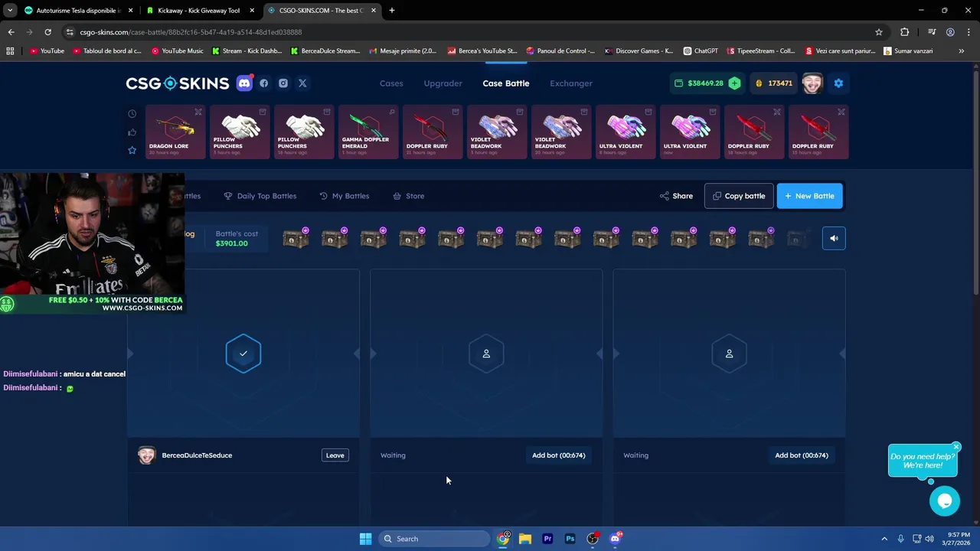This screenshot has height=551, width=980.
Task: Open Photoshop from the taskbar
Action: pos(570,539)
